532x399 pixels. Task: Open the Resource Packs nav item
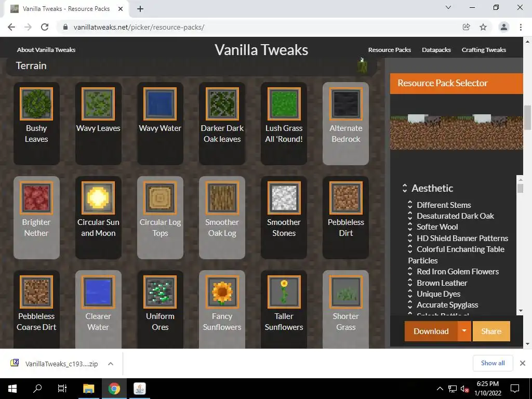[x=390, y=50]
